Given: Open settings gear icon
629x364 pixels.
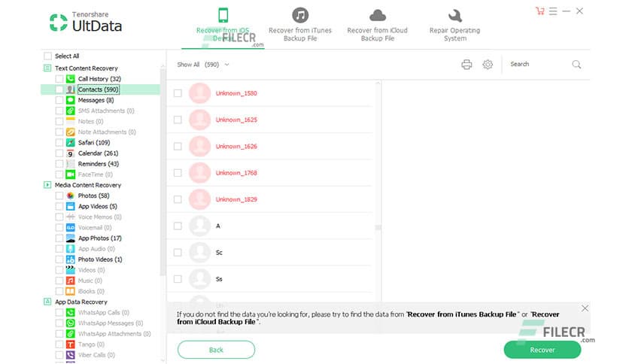Looking at the screenshot, I should tap(488, 65).
